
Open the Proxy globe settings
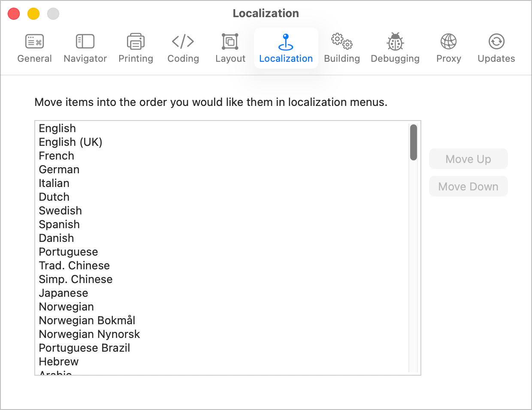[448, 47]
